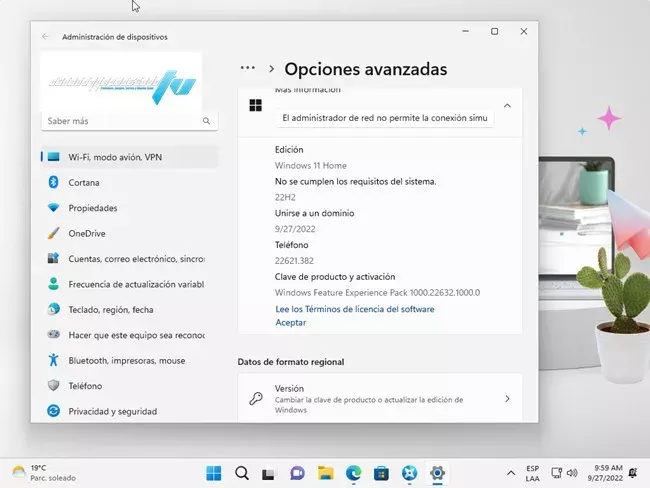The image size is (650, 488).
Task: Click the apps icon beside Cuentas, correo electrónico
Action: pos(53,258)
